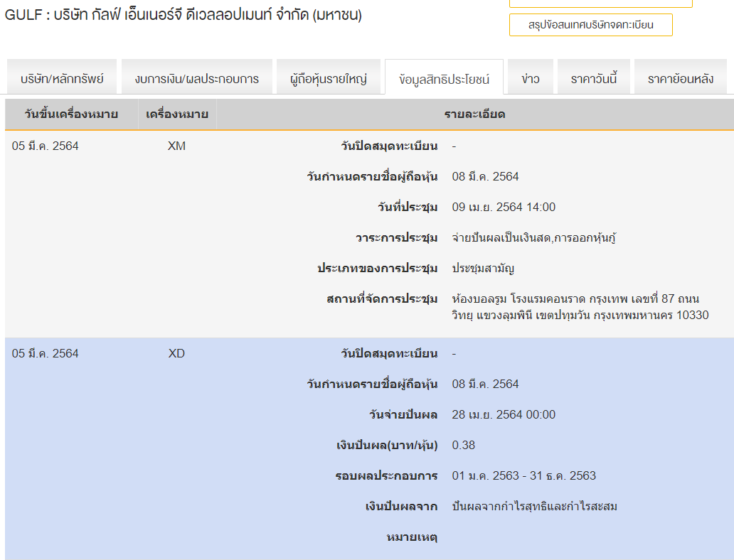Click the สรุปข้อสนเทศบริษัทจดทะเบียน button
The height and width of the screenshot is (560, 734).
[591, 25]
